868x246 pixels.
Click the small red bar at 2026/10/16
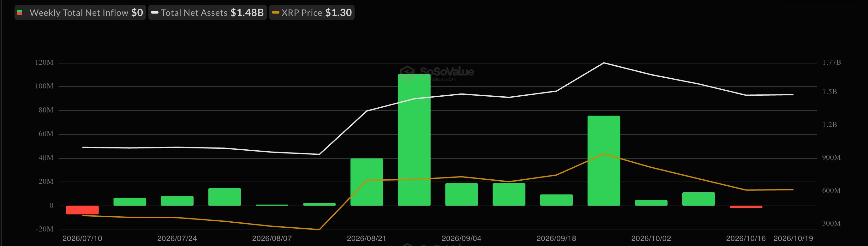(x=746, y=207)
